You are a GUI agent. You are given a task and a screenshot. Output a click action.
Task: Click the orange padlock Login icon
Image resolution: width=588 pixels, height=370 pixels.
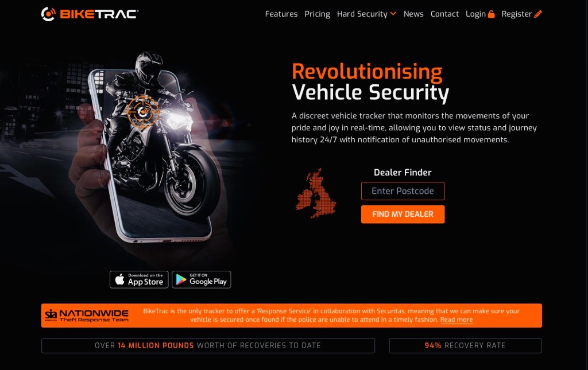(x=492, y=14)
